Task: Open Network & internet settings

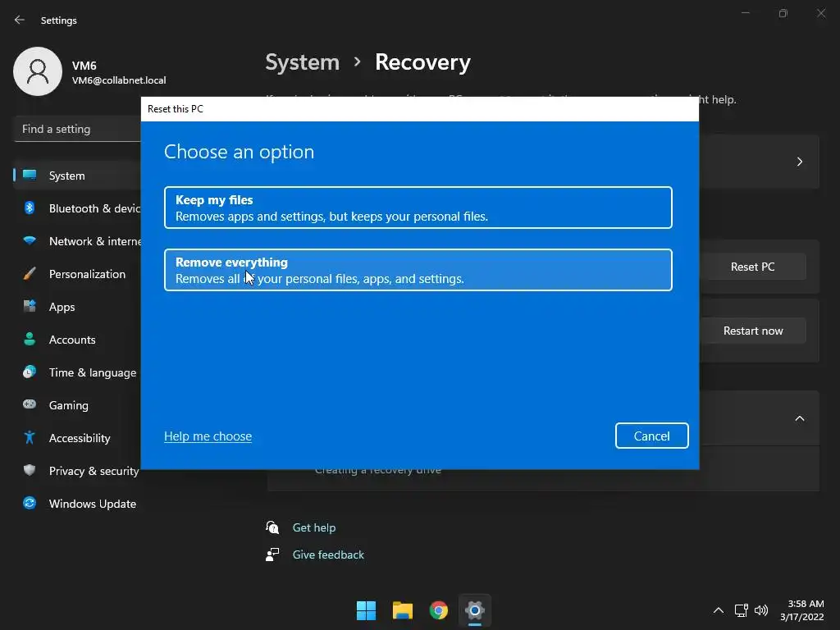Action: [x=77, y=241]
